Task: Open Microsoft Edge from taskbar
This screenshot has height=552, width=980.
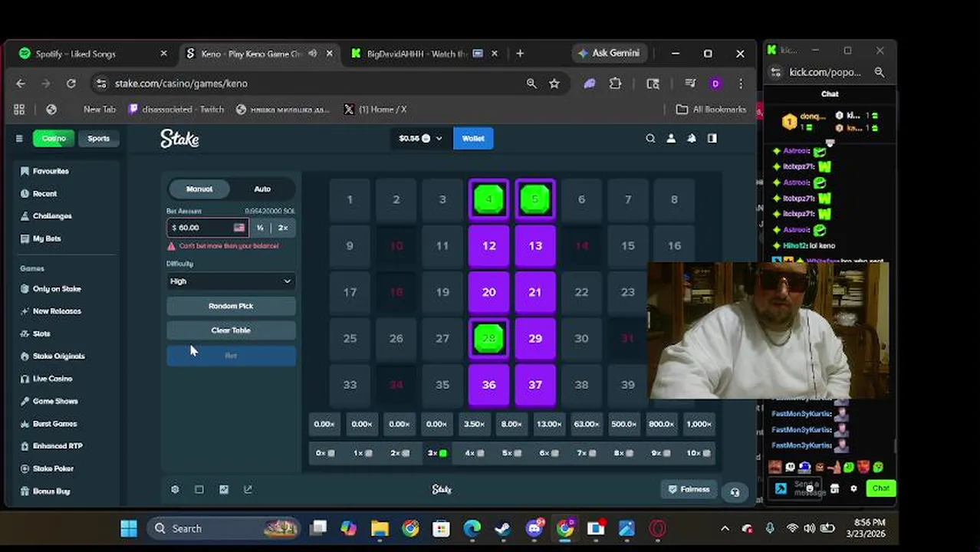Action: (x=472, y=528)
